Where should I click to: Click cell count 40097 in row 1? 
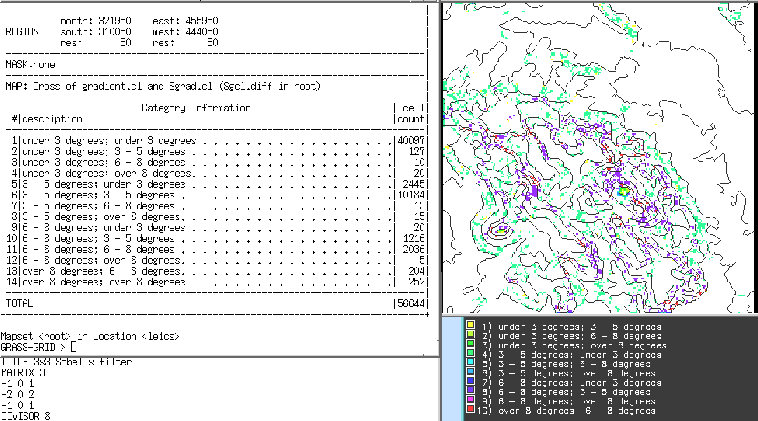coord(410,141)
